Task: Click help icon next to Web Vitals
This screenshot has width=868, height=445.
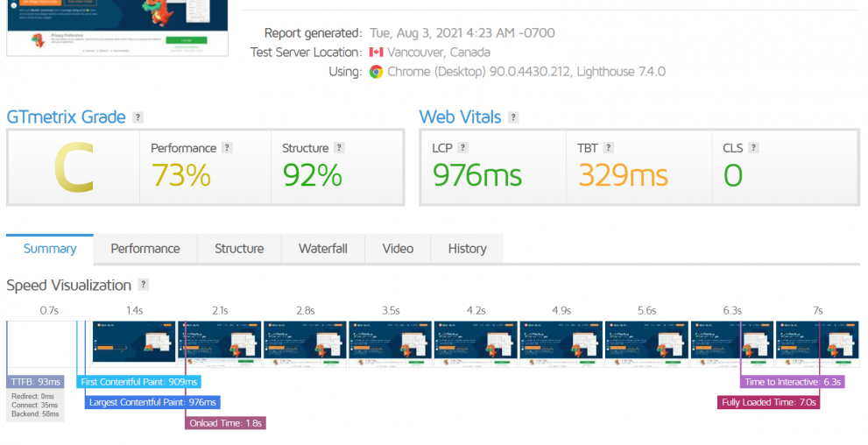Action: (513, 117)
